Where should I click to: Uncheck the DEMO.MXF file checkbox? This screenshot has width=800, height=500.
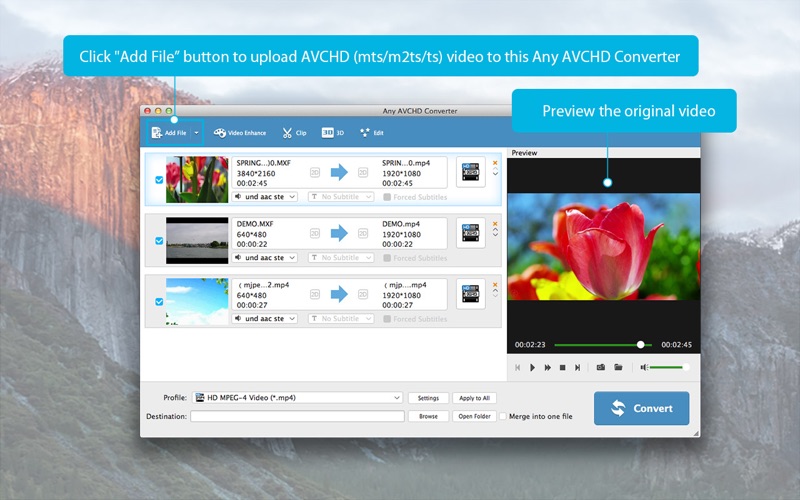159,241
